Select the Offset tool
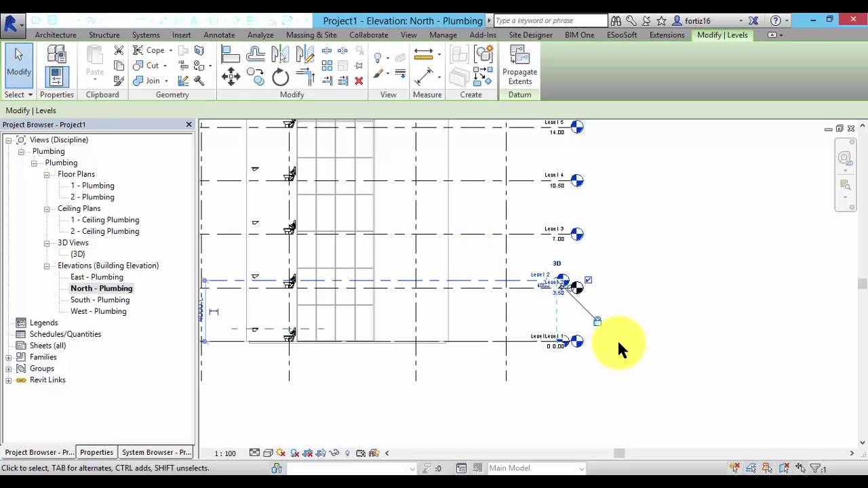 [256, 54]
